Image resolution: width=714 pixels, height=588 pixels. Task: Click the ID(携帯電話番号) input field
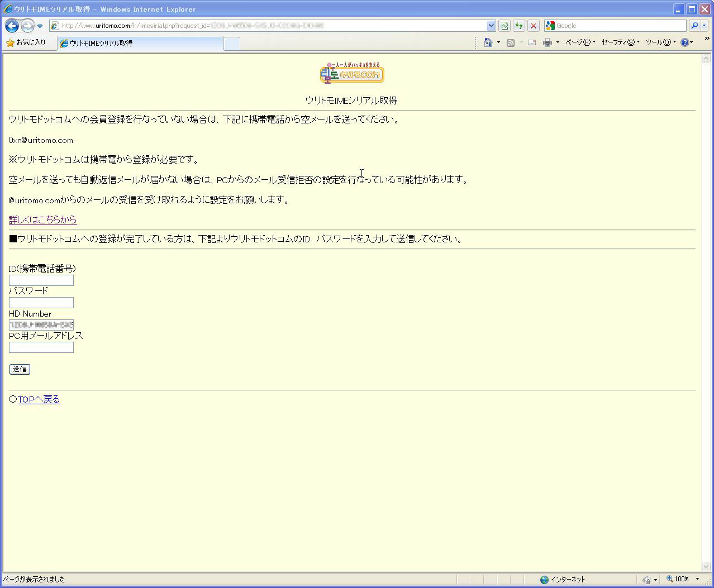41,280
